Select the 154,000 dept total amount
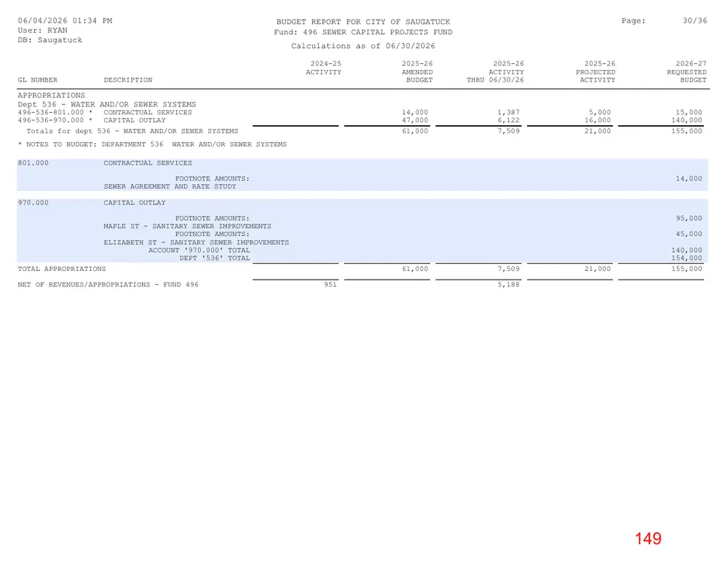This screenshot has width=728, height=563. [687, 259]
